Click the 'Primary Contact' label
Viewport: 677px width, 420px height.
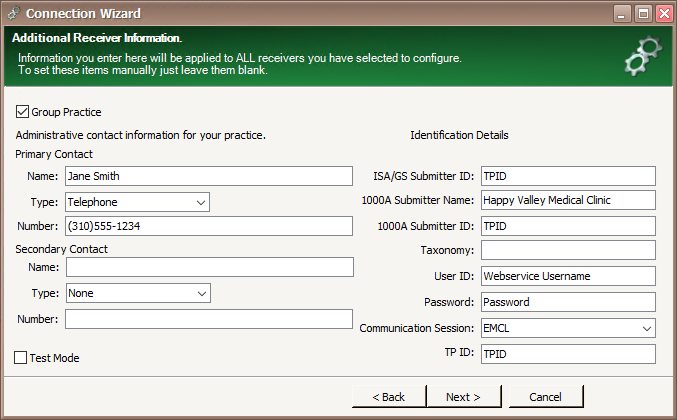[54, 154]
